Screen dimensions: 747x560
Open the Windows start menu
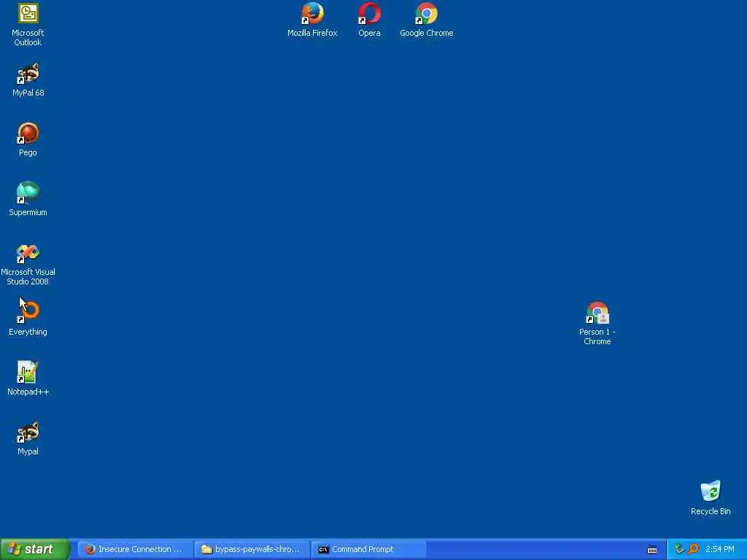point(35,550)
